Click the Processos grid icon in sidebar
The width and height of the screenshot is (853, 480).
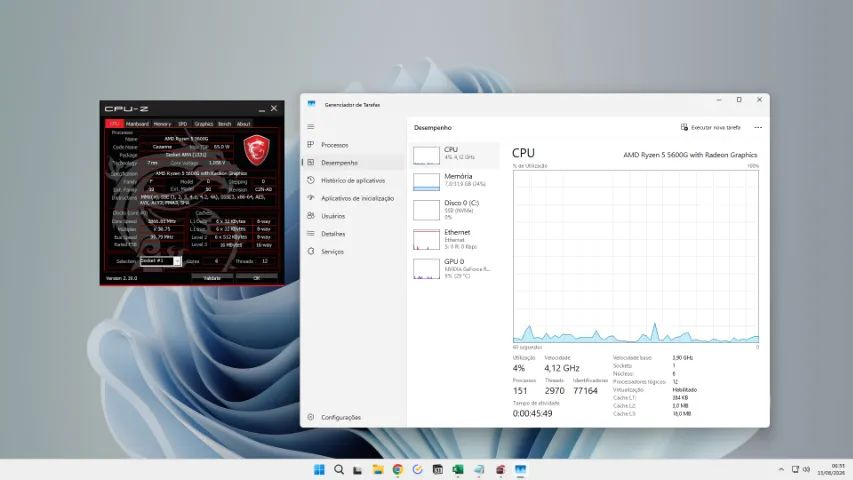tap(311, 145)
